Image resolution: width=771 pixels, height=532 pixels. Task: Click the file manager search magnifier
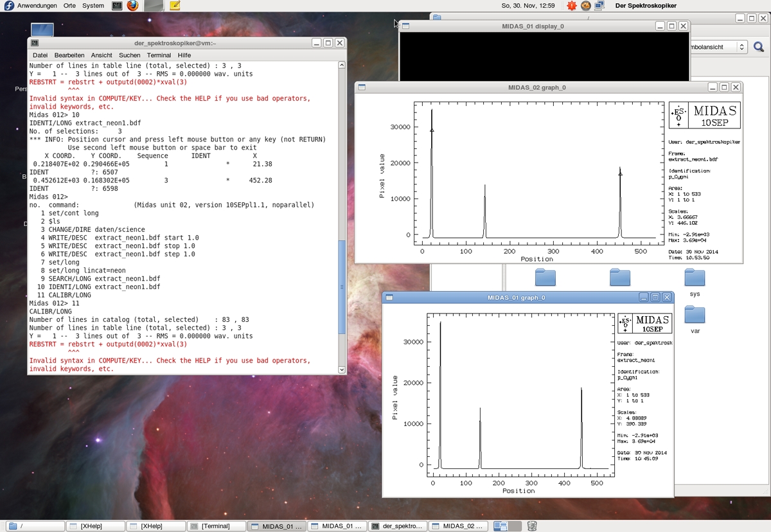(759, 47)
